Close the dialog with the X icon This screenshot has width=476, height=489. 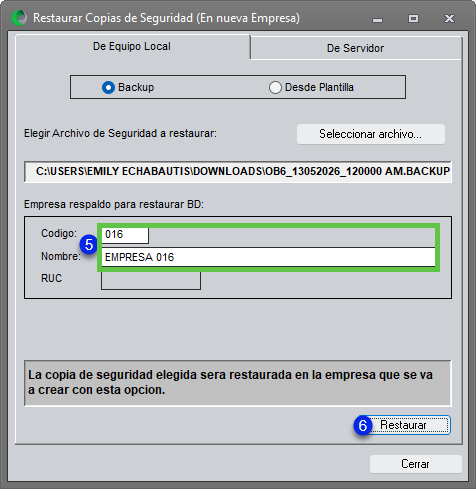coord(449,18)
